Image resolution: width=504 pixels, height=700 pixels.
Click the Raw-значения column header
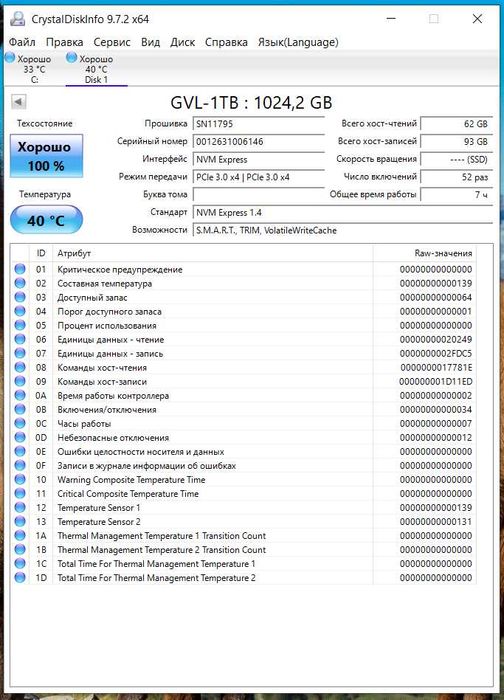[x=425, y=253]
